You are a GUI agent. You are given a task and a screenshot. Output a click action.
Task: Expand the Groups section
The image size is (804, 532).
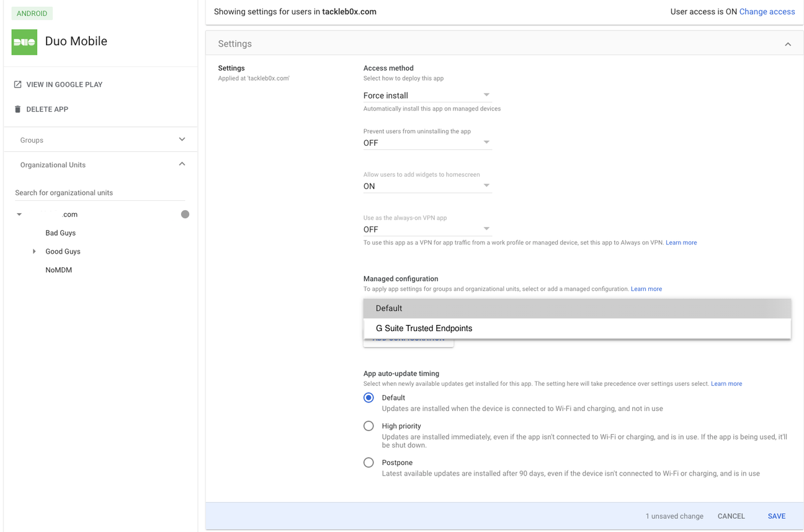182,140
